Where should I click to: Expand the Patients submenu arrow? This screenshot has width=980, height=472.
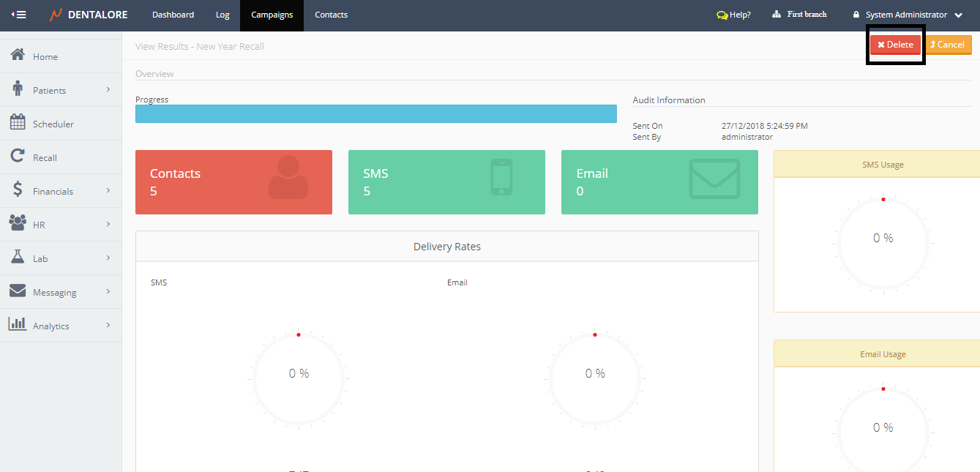(108, 89)
